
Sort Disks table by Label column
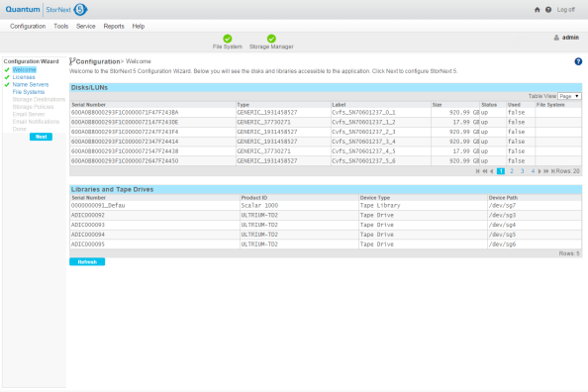pos(339,105)
